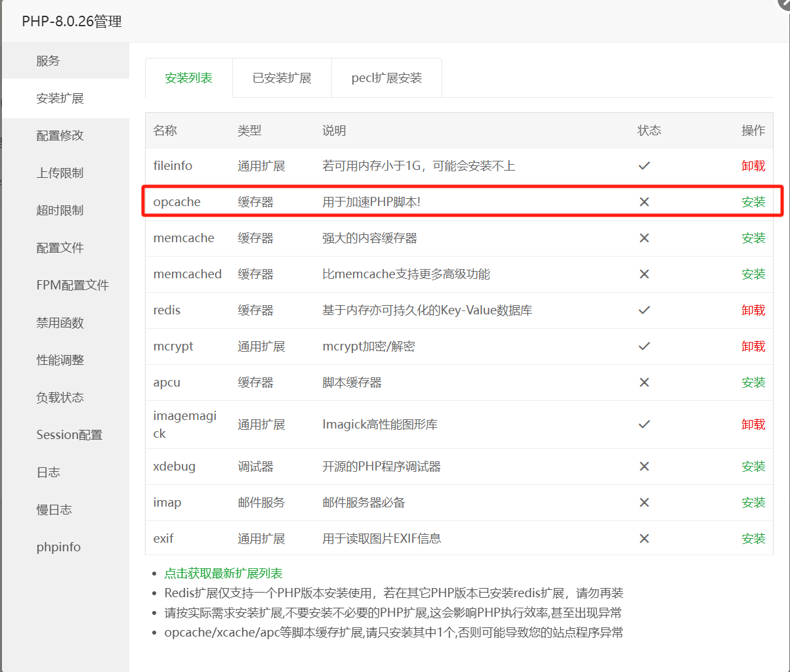Open the 上传限制 settings section
The image size is (790, 672).
(x=60, y=173)
